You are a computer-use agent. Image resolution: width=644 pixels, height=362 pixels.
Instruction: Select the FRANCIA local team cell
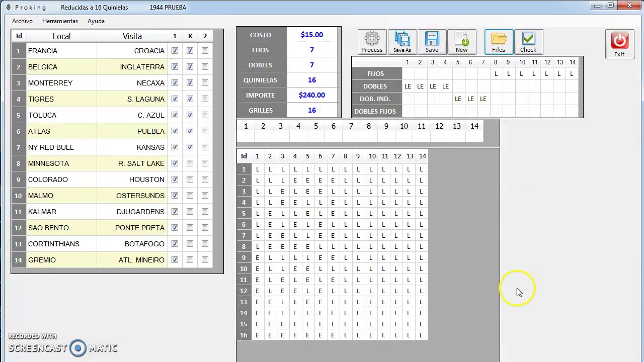point(61,51)
